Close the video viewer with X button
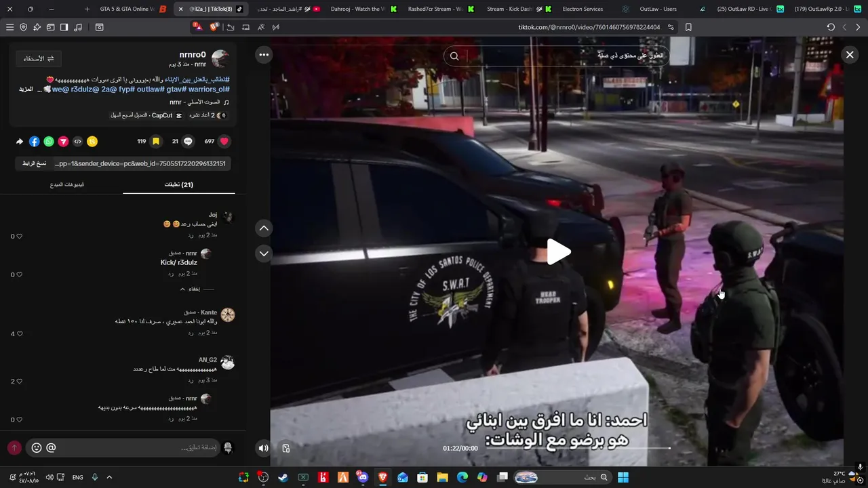 pyautogui.click(x=850, y=55)
